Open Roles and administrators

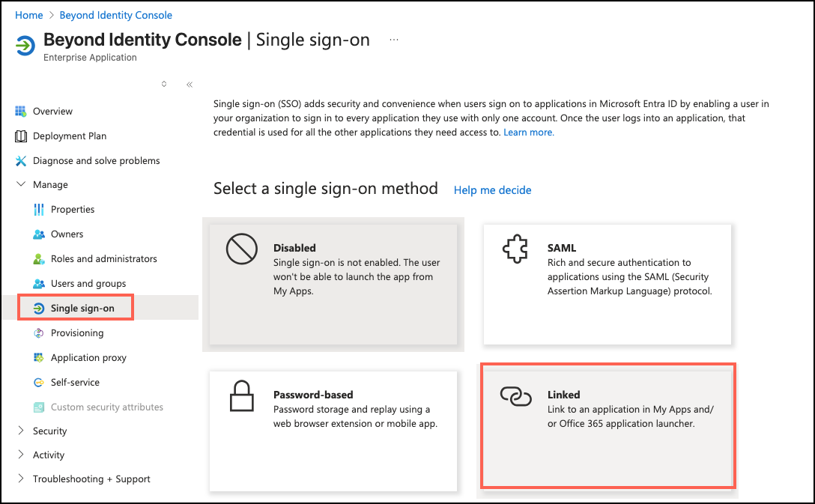tap(102, 258)
